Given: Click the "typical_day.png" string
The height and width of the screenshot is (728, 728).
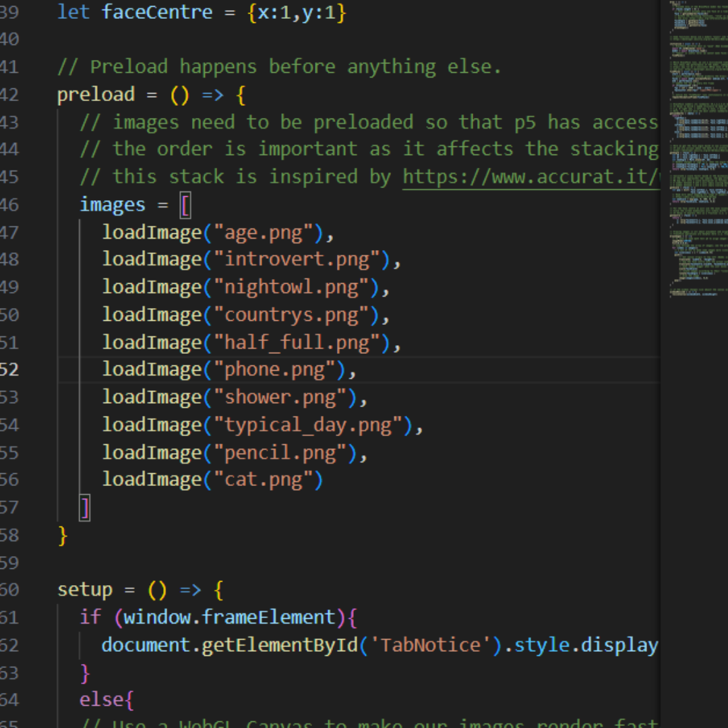Looking at the screenshot, I should [308, 425].
